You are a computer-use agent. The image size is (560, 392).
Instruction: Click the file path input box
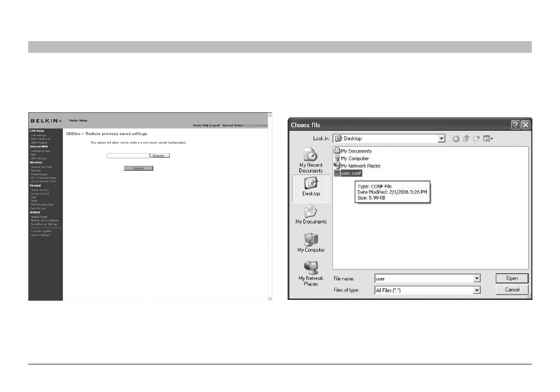(x=128, y=156)
